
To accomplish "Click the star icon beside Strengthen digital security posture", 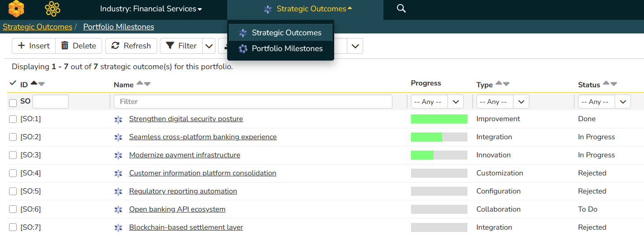I will point(118,119).
